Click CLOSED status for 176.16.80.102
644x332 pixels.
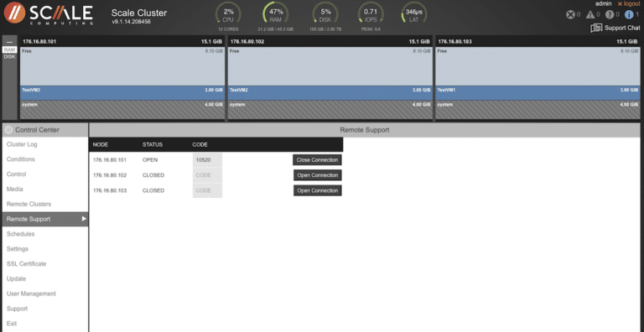(x=153, y=175)
